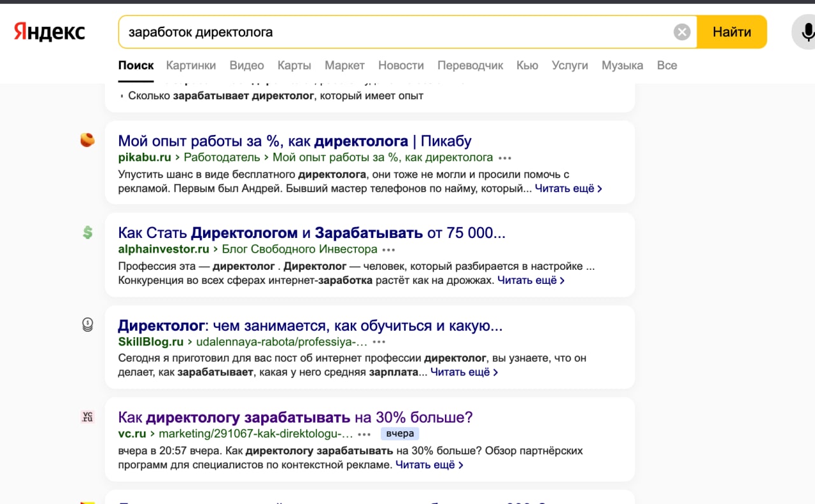The width and height of the screenshot is (815, 504).
Task: Go to the Услуги tab
Action: tap(570, 65)
